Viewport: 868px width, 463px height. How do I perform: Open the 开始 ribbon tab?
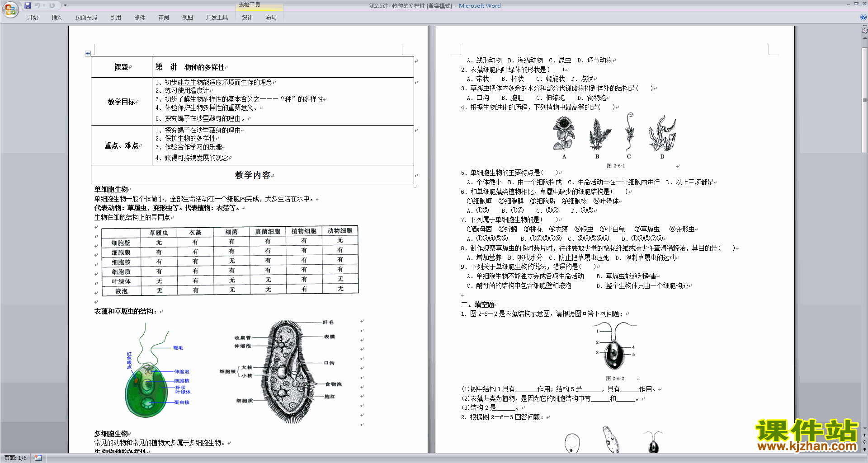coord(33,18)
